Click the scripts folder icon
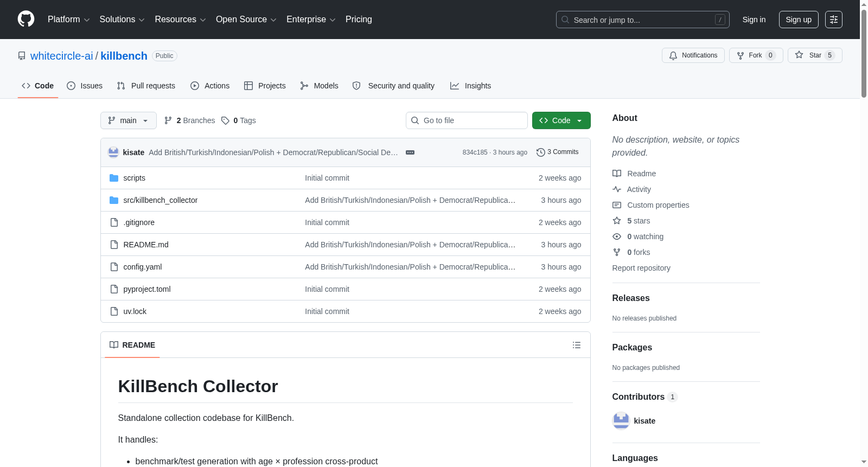This screenshot has width=868, height=467. pos(114,178)
